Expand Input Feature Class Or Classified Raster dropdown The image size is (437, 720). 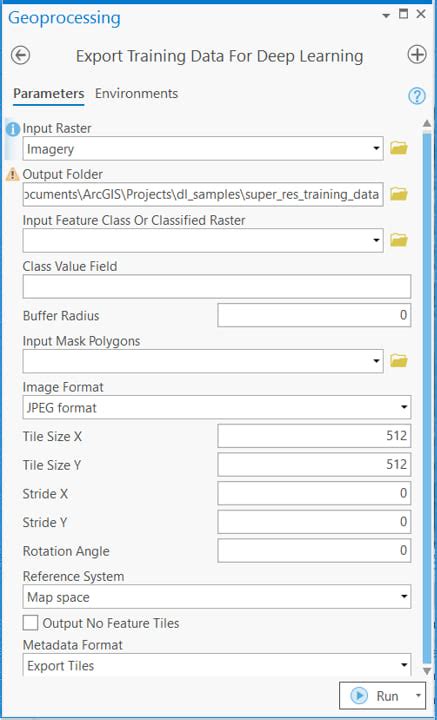pyautogui.click(x=376, y=241)
